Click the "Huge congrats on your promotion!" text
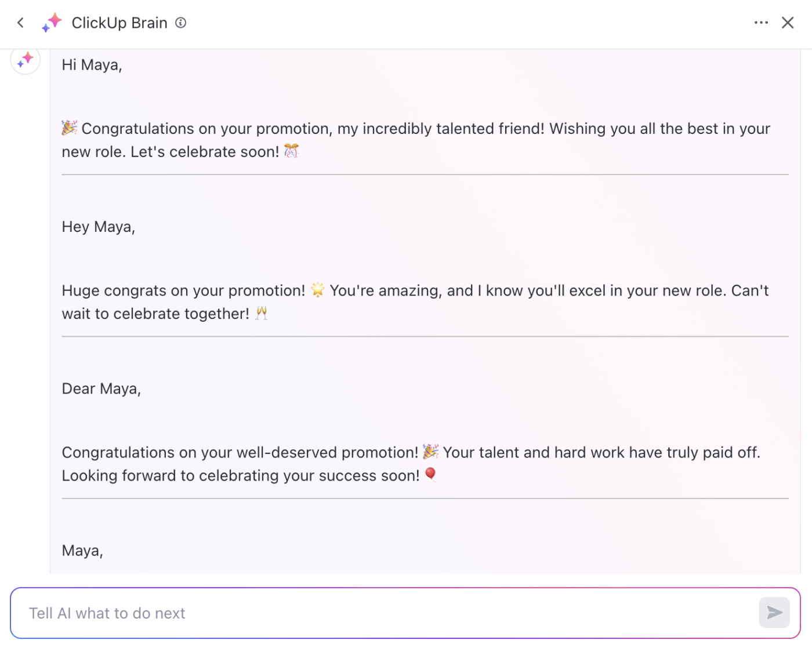The width and height of the screenshot is (812, 651). pyautogui.click(x=183, y=290)
